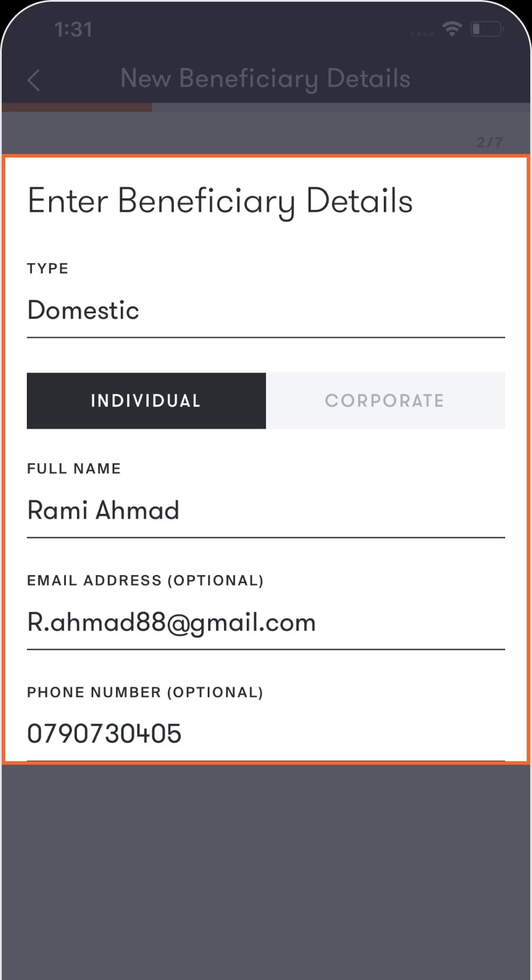This screenshot has height=980, width=532.
Task: Tap PHONE NUMBER (OPTIONAL) label
Action: [145, 692]
